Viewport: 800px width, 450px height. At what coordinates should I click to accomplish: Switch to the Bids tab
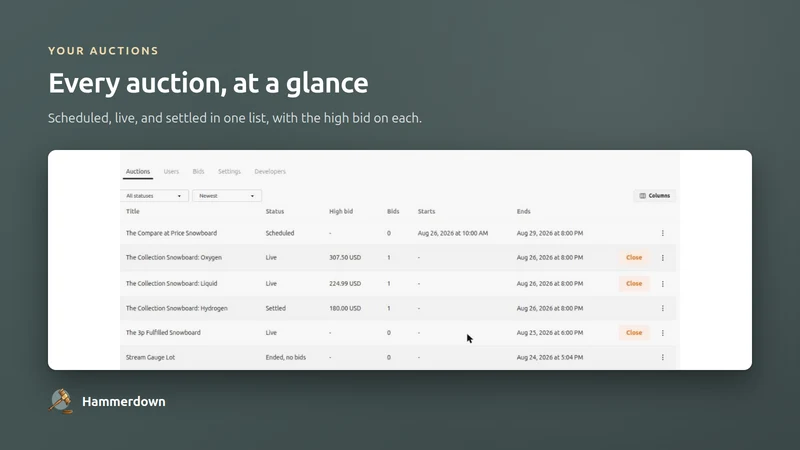[198, 171]
